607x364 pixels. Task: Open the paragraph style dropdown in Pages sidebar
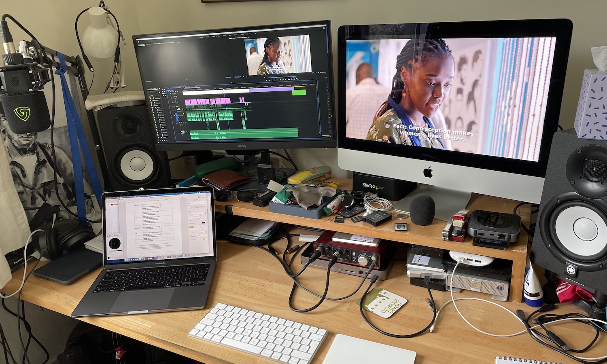pos(197,203)
